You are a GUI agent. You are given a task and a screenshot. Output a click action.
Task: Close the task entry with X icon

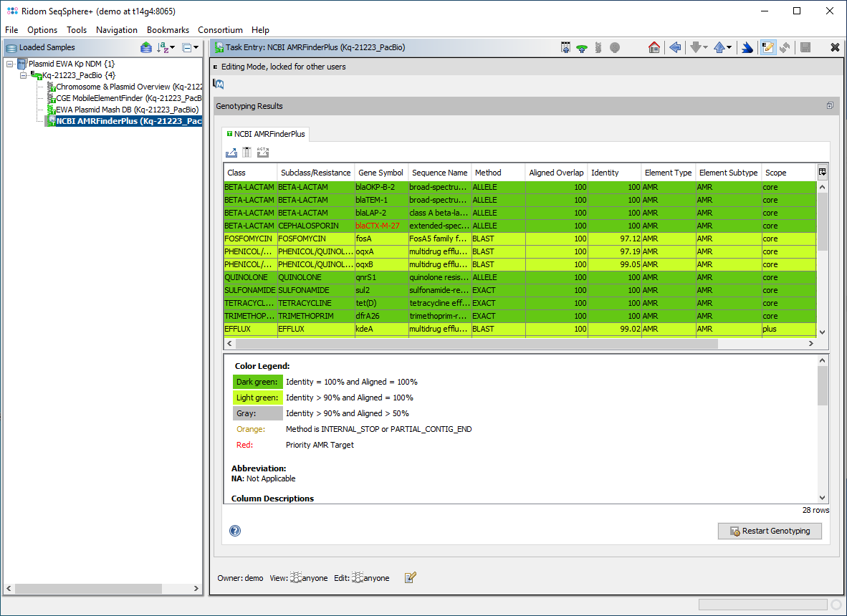[835, 47]
